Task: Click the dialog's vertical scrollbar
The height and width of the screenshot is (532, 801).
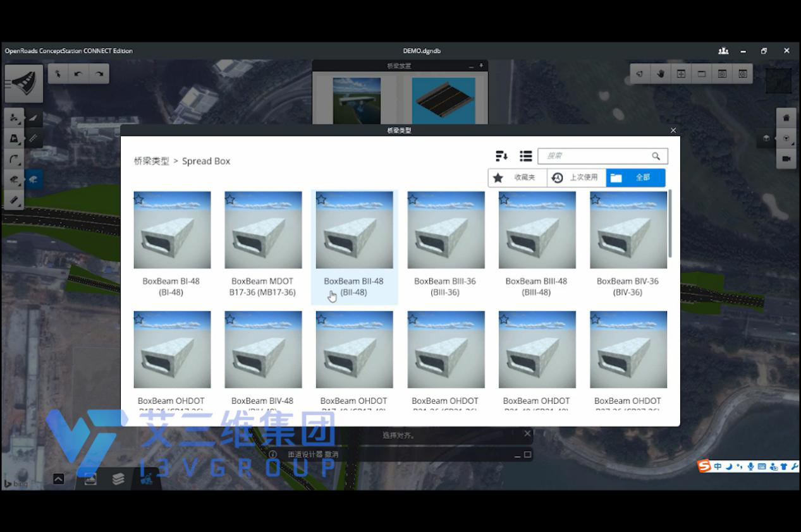Action: [670, 223]
